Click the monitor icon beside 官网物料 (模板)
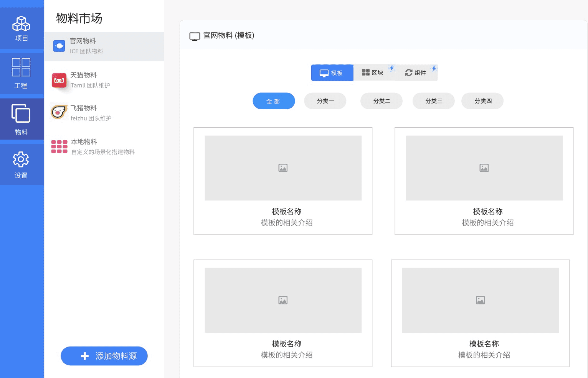This screenshot has width=588, height=378. pos(195,36)
